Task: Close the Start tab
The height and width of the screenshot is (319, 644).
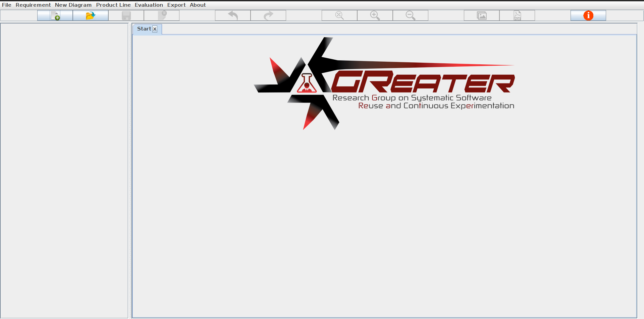Action: click(x=155, y=29)
